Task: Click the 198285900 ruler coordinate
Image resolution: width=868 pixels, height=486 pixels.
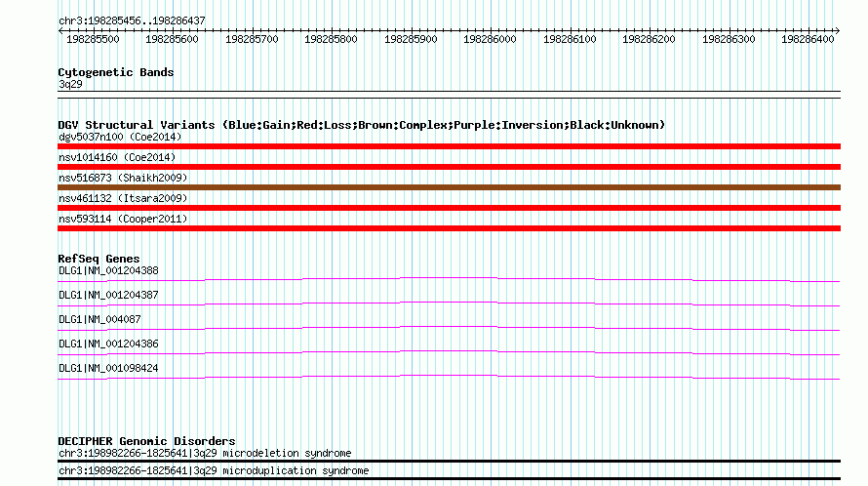Action: pos(411,39)
